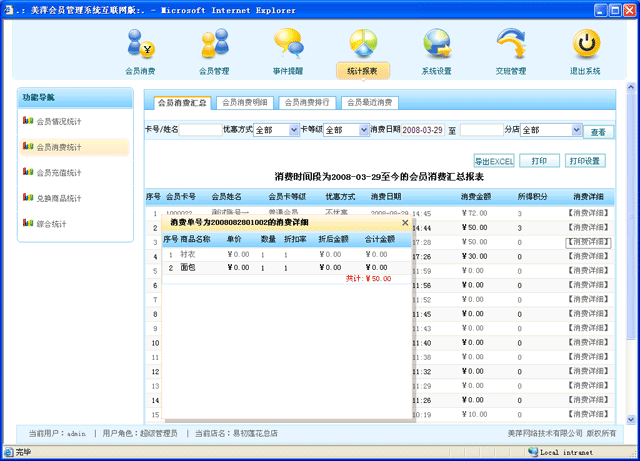Switch to the 会员消费排行 tab
Image resolution: width=640 pixels, height=461 pixels.
click(x=307, y=102)
